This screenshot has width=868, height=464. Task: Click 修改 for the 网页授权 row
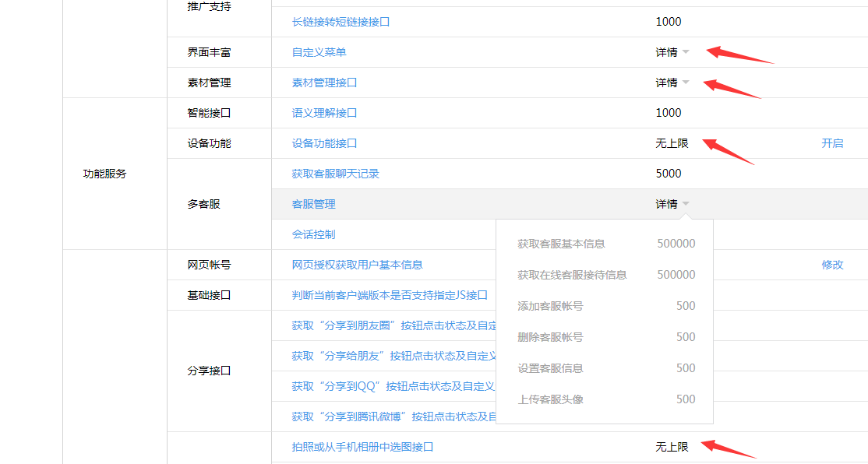(832, 265)
